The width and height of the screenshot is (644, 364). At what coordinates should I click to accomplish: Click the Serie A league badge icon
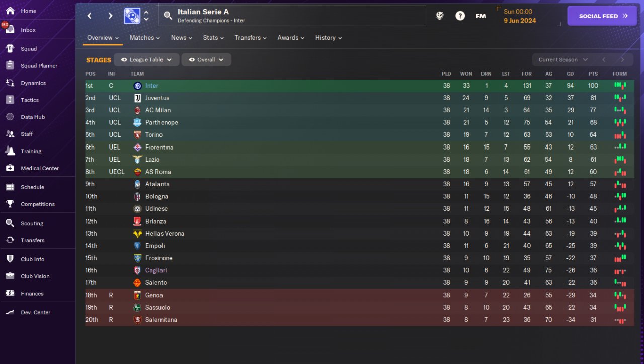tap(132, 16)
